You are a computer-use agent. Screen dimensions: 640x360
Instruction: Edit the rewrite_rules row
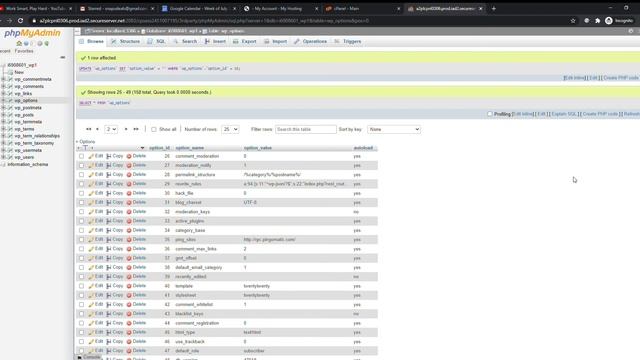[x=96, y=184]
